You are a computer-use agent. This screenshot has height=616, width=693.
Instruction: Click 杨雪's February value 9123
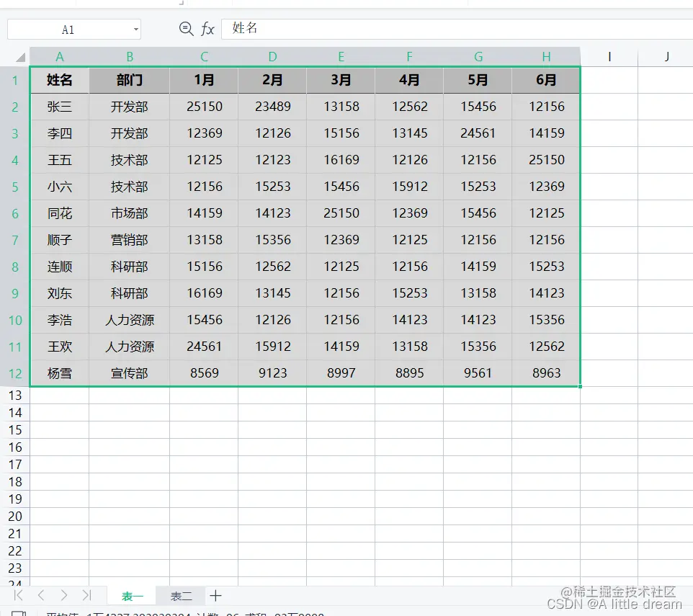pos(273,373)
